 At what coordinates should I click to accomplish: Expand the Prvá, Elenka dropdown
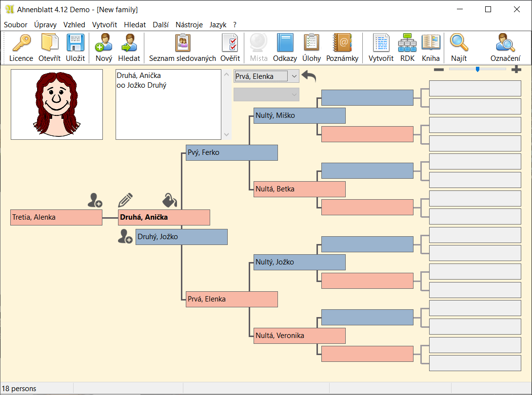tap(293, 76)
